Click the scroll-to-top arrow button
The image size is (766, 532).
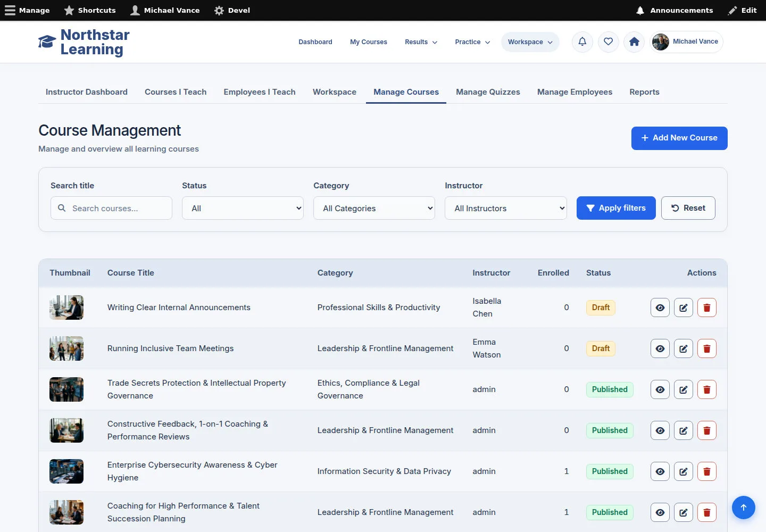tap(744, 508)
